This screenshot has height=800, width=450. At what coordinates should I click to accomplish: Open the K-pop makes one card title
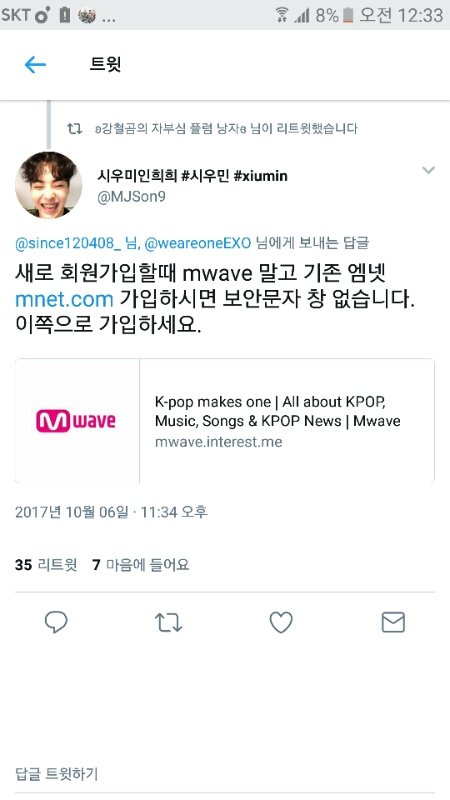pyautogui.click(x=277, y=411)
